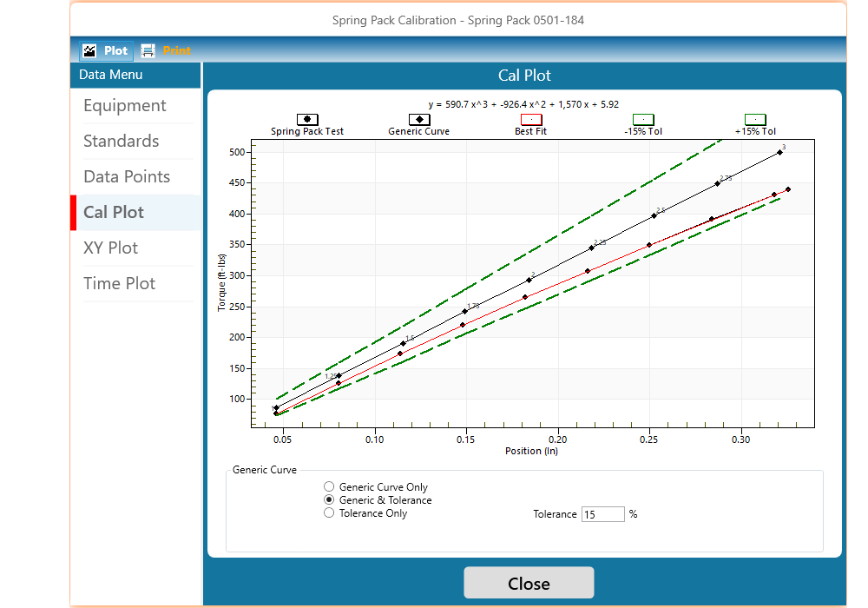Screen dimensions: 868x608
Task: Select Cal Plot in the sidebar
Action: tap(114, 213)
